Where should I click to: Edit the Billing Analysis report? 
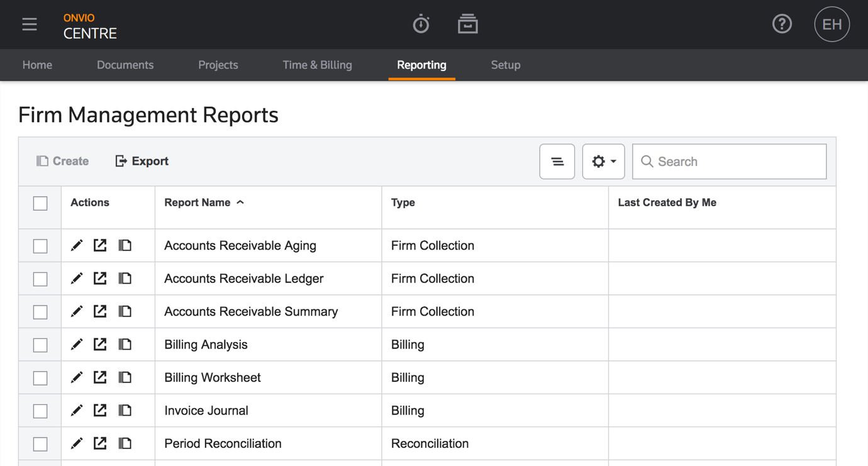77,344
